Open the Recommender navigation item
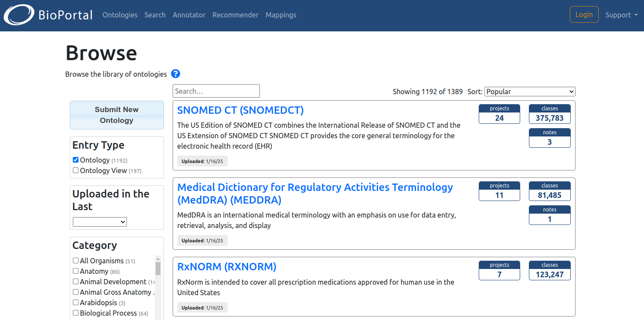The height and width of the screenshot is (320, 644). 235,15
